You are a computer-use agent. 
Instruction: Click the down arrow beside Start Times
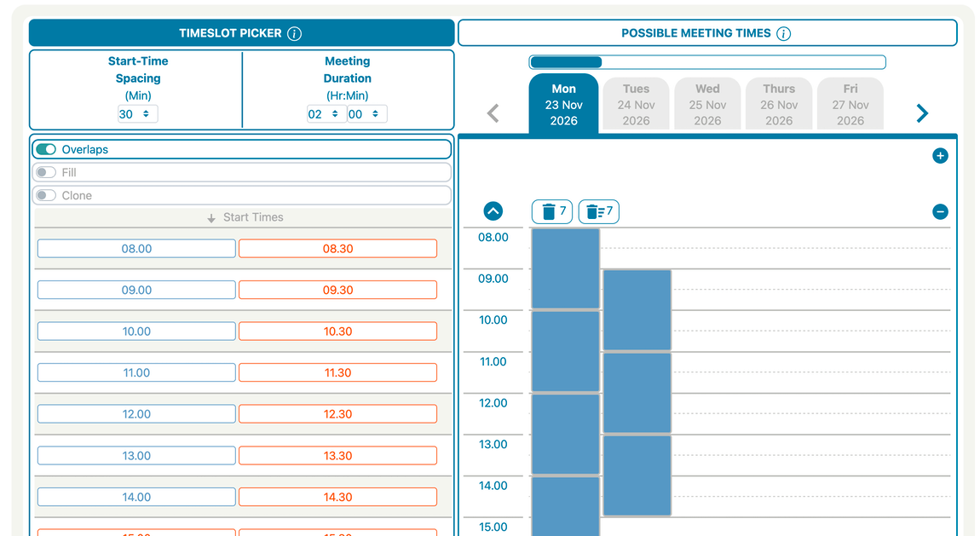pyautogui.click(x=211, y=218)
